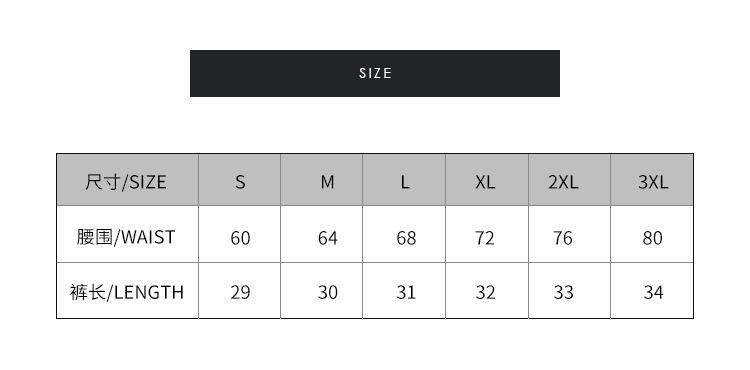
Task: Click the 裤长/LENGTH row label
Action: [127, 291]
